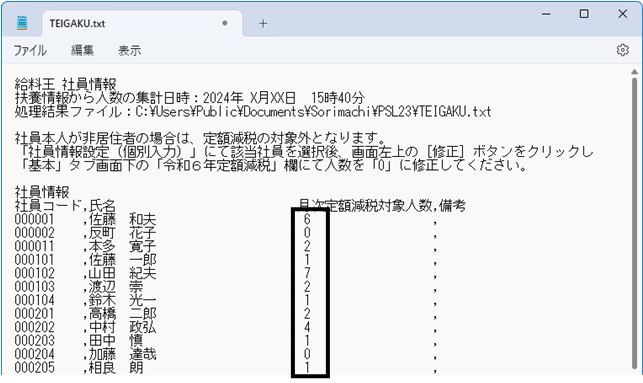Click the value 7 for 山田 紀夫
The image size is (643, 383).
[x=307, y=274]
